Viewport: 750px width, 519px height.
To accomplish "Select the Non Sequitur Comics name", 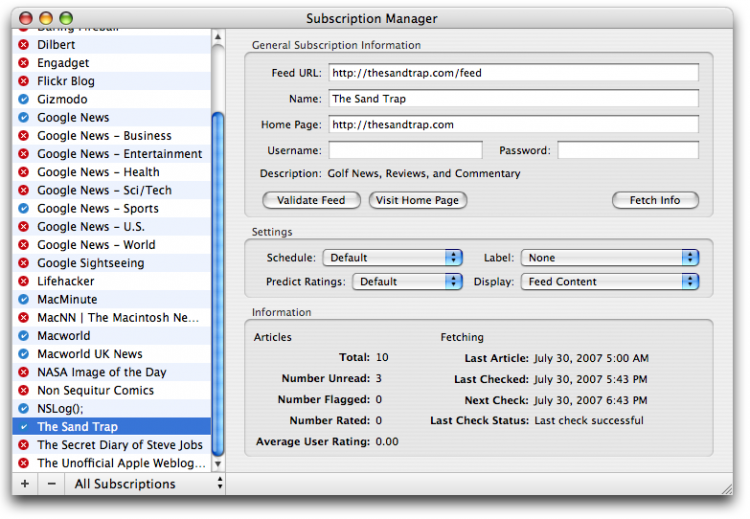I will click(96, 390).
